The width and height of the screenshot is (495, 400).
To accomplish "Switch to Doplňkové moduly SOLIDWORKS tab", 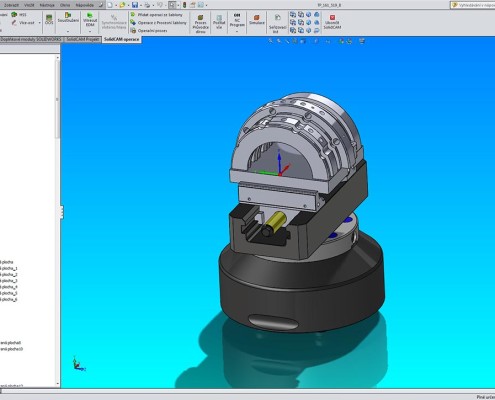I will [x=31, y=39].
